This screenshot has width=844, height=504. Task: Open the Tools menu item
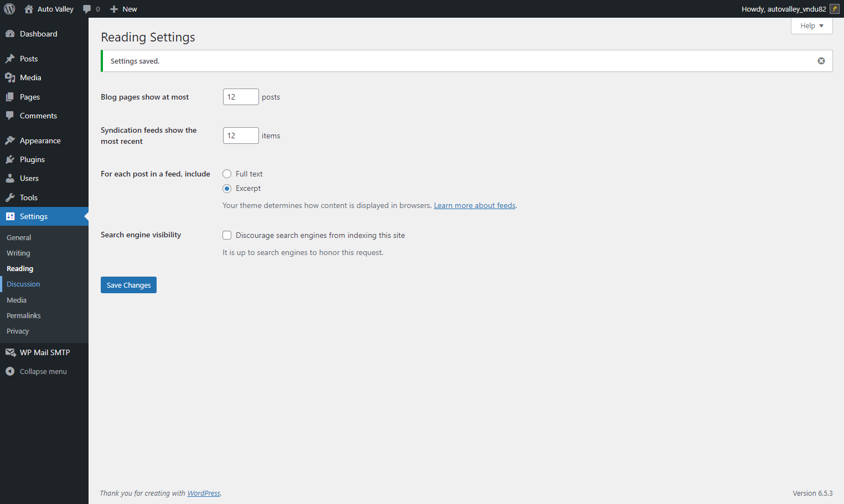[x=44, y=198]
